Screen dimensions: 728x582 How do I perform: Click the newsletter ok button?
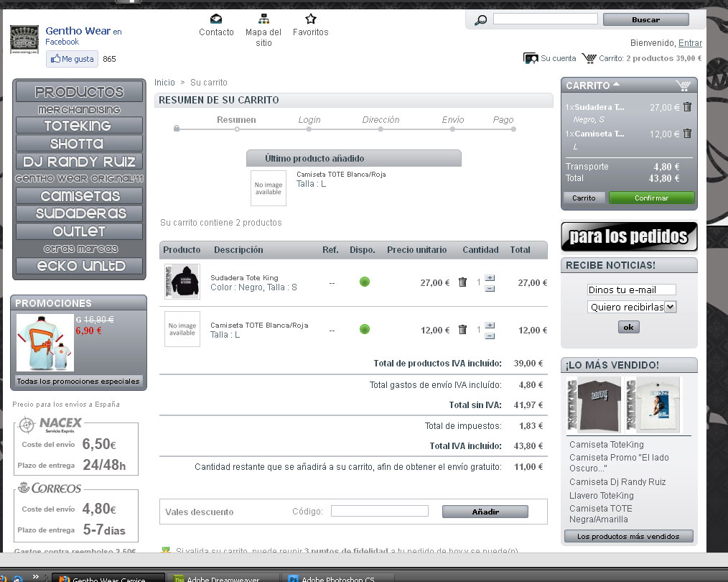pyautogui.click(x=629, y=327)
